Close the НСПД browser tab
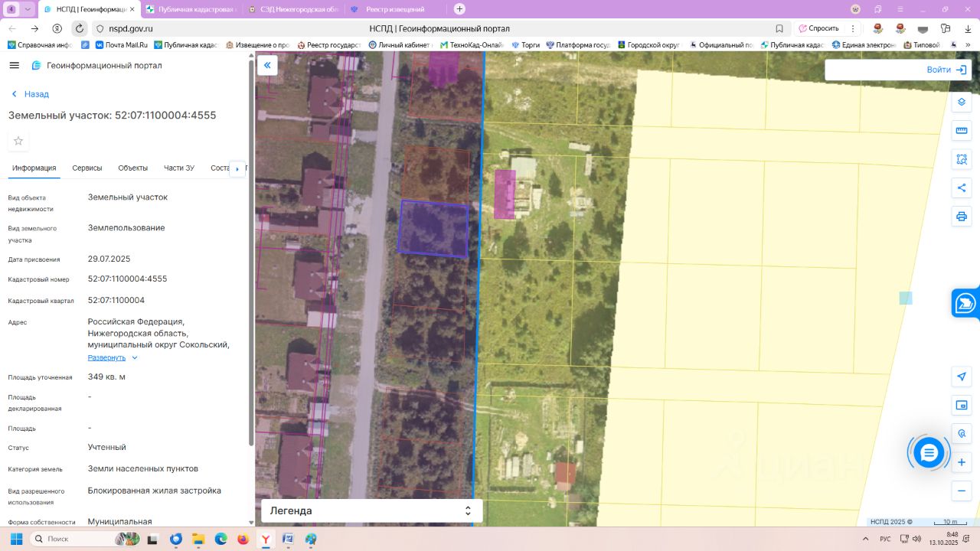This screenshot has width=980, height=551. 131,9
